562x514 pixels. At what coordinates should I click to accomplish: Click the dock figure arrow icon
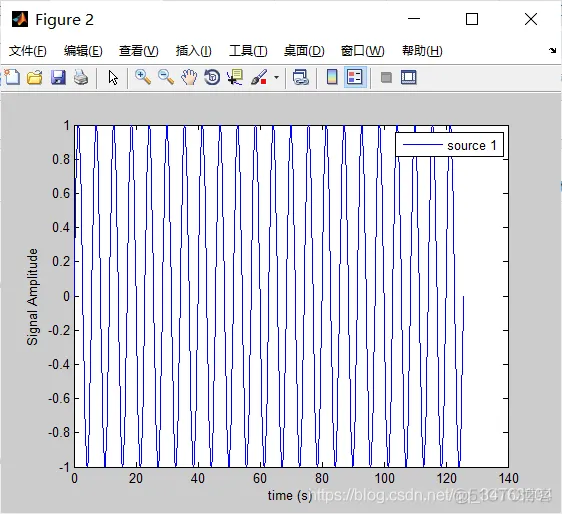point(552,51)
